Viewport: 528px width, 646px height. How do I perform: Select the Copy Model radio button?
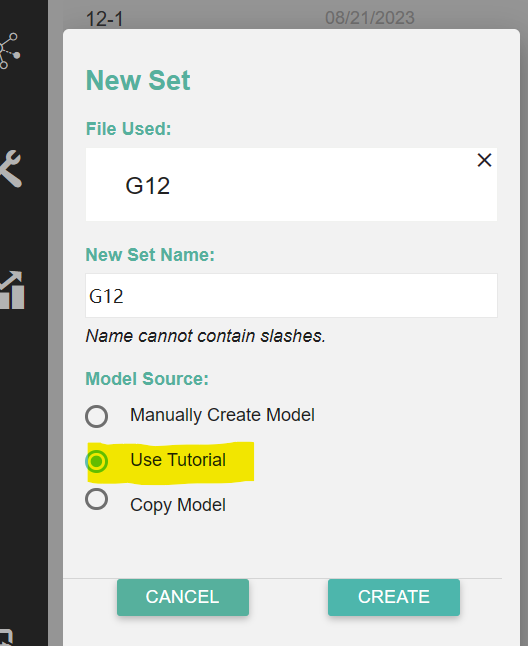96,499
